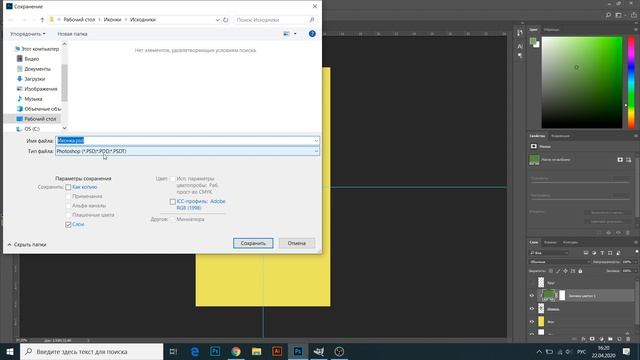Image resolution: width=640 pixels, height=360 pixels.
Task: Filter layers by pixel layers icon
Action: 586,253
